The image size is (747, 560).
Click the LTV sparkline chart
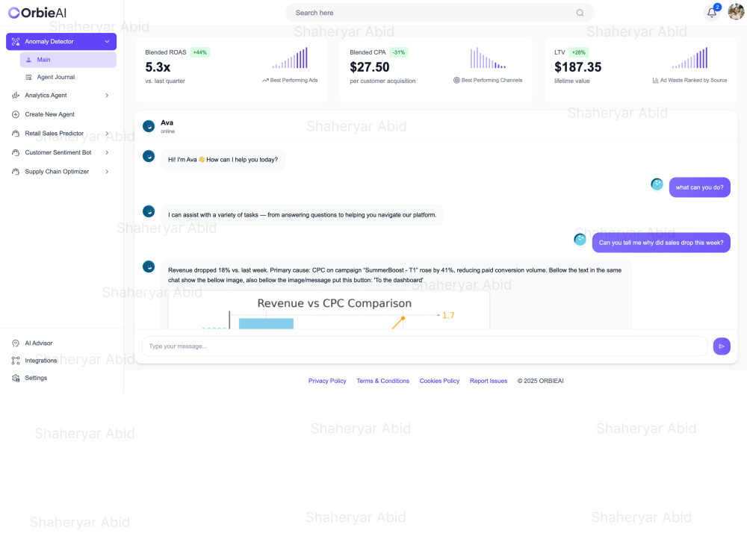[689, 57]
